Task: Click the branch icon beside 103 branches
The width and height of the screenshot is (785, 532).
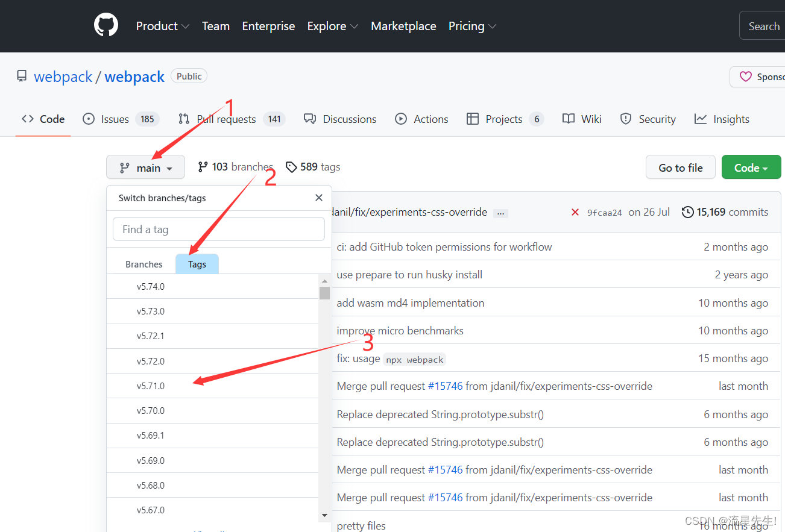Action: (x=203, y=167)
